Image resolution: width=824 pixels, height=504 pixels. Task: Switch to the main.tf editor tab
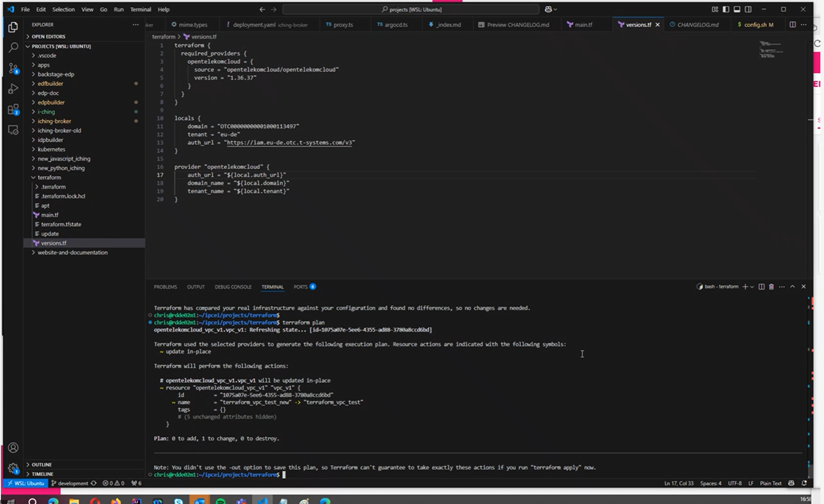(x=583, y=24)
